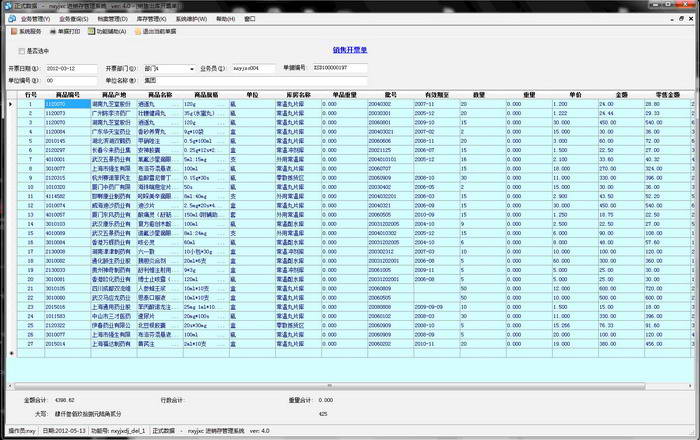700x440 pixels.
Task: Click the 单据打印 printer icon
Action: click(x=53, y=32)
